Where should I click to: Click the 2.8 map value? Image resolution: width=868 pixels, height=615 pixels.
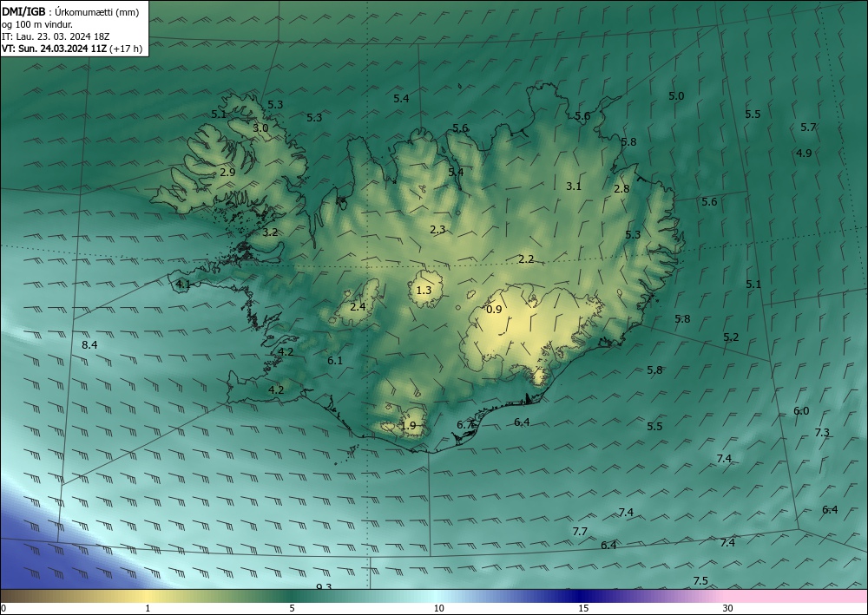pyautogui.click(x=621, y=188)
